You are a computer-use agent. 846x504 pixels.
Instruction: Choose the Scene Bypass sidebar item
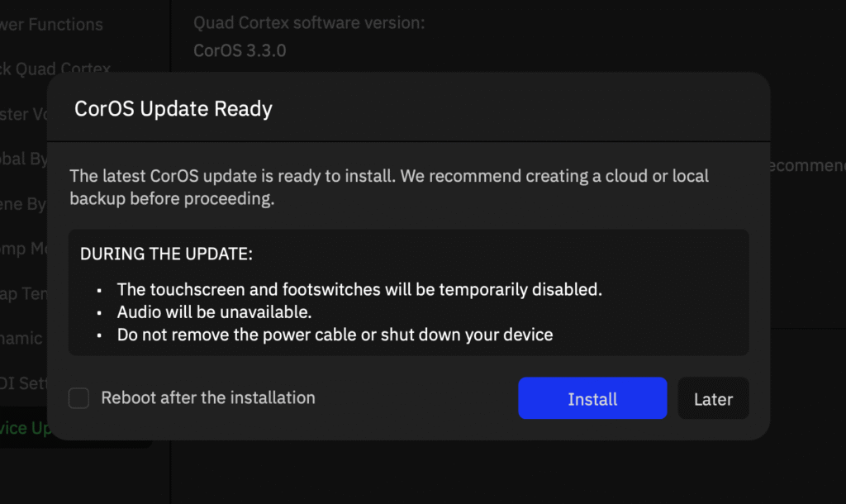point(23,204)
